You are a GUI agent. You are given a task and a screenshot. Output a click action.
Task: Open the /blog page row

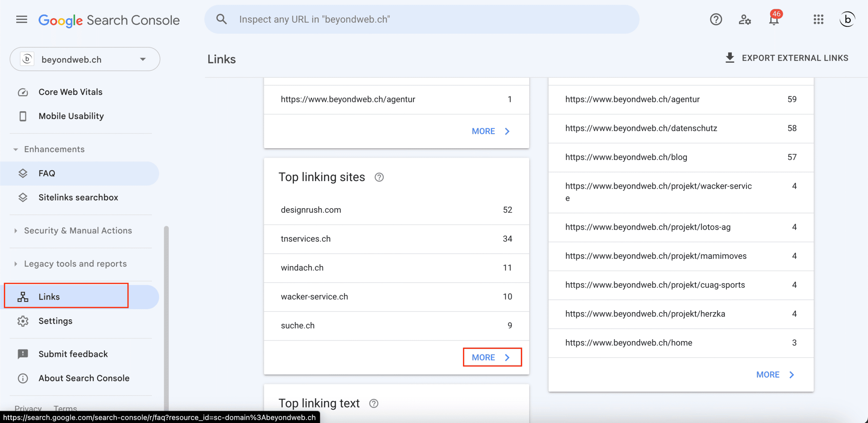tap(681, 157)
